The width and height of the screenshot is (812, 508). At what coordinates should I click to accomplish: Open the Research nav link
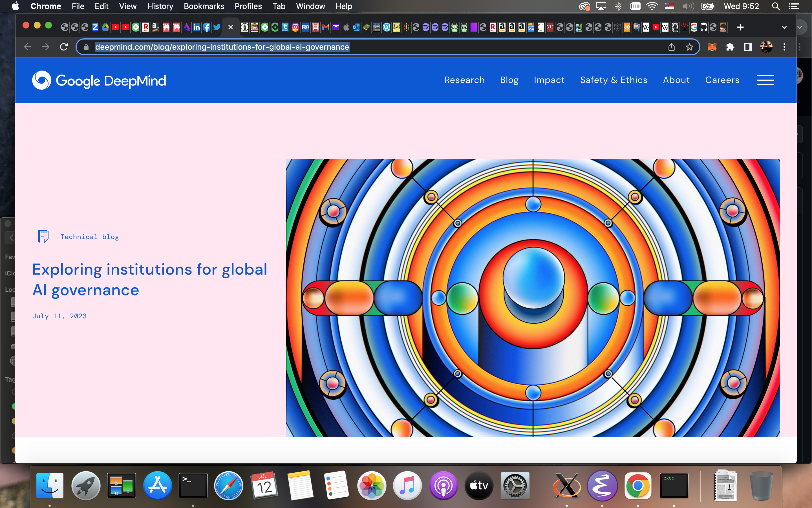coord(464,80)
